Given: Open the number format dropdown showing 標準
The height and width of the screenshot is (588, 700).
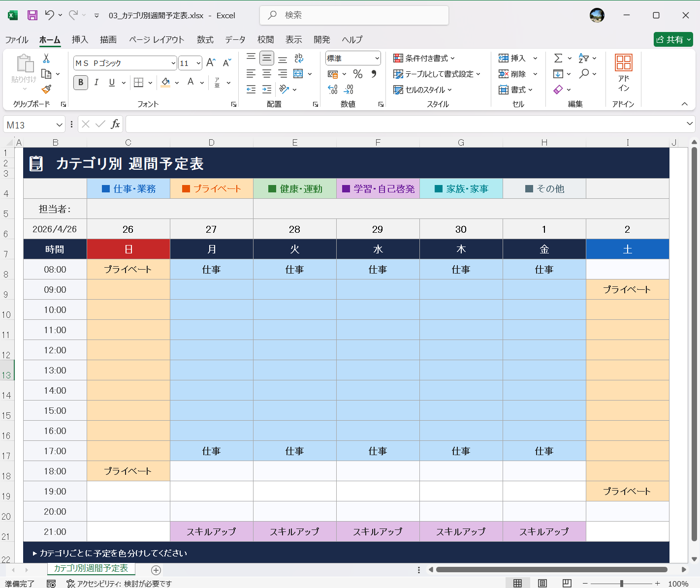Looking at the screenshot, I should (377, 58).
